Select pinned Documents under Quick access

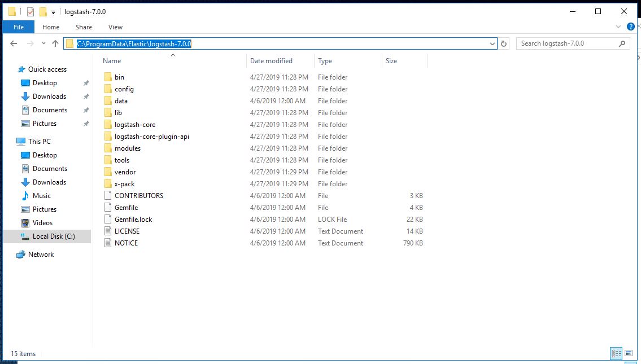pyautogui.click(x=50, y=110)
